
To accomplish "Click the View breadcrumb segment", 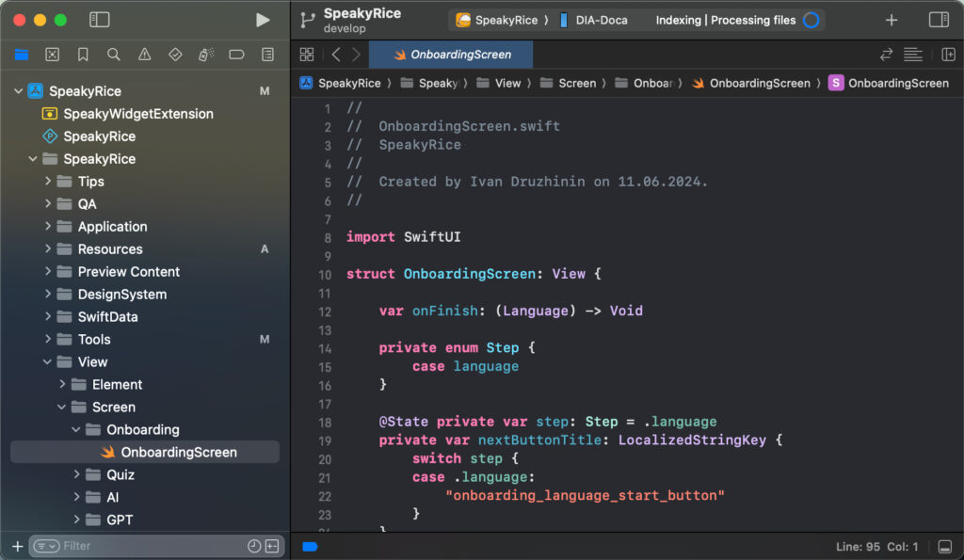I will pos(499,83).
